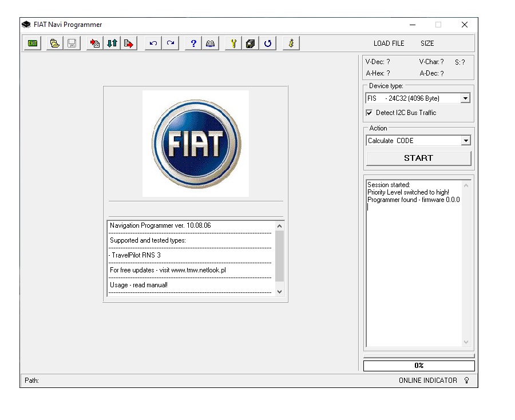Click the 'A-Dec: ?' value
Screen dimensions: 515x420
click(x=431, y=73)
